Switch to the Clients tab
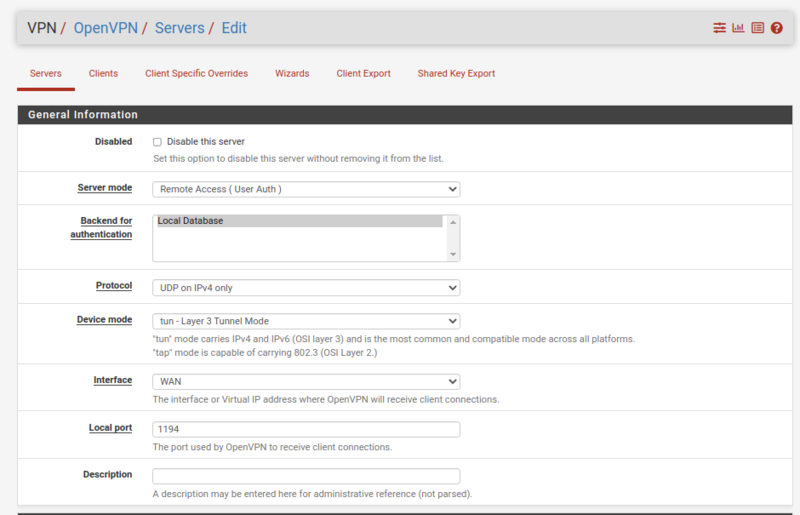The width and height of the screenshot is (800, 515). click(103, 73)
